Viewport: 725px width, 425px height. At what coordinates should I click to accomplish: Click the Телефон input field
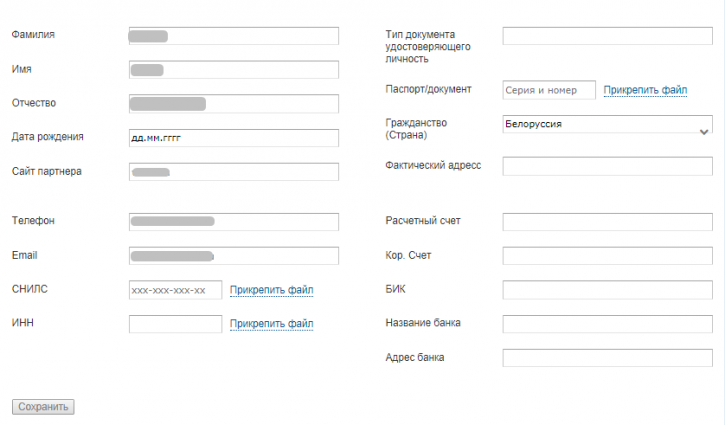tap(233, 222)
